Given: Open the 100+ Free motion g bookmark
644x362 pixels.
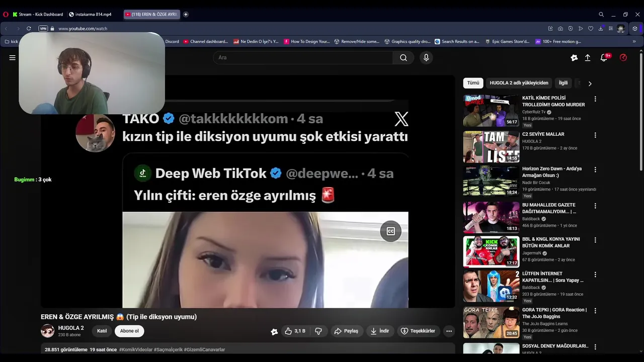Looking at the screenshot, I should 558,42.
